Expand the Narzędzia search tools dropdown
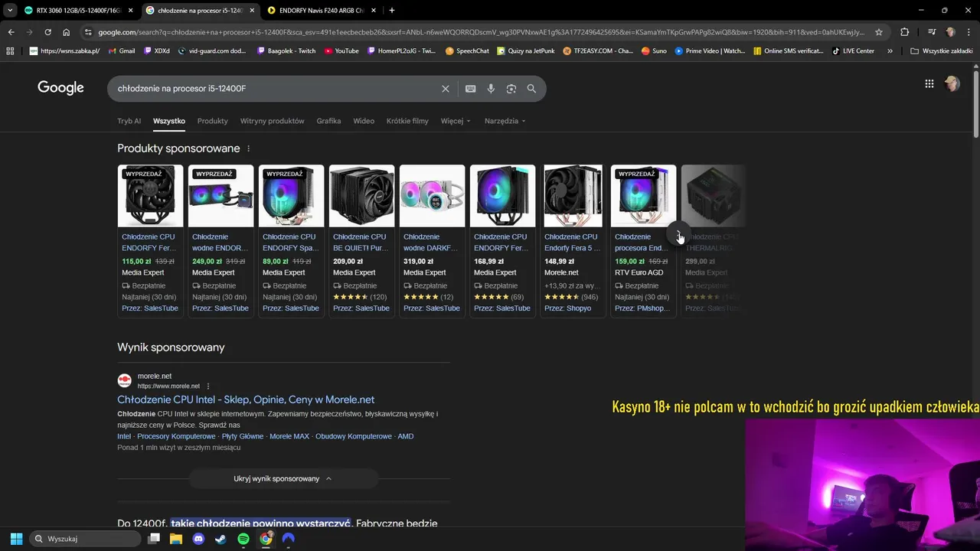Image resolution: width=980 pixels, height=551 pixels. coord(505,121)
